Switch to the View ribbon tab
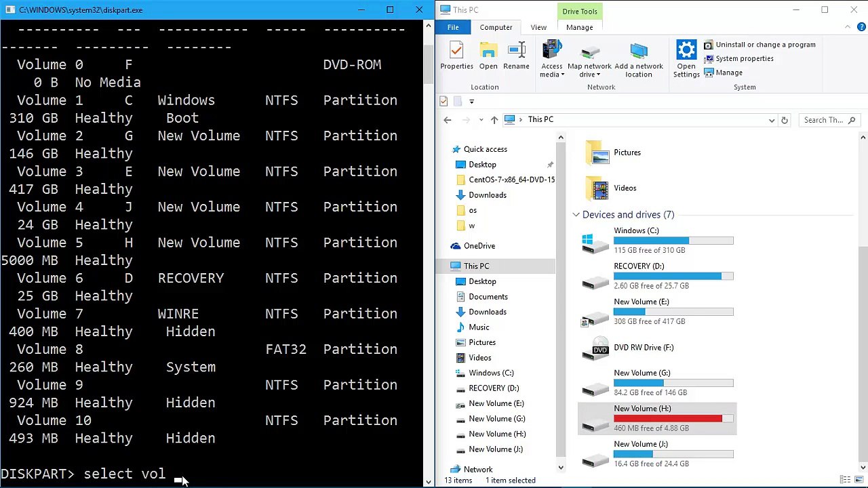Screen dimensions: 868x488 coord(538,27)
